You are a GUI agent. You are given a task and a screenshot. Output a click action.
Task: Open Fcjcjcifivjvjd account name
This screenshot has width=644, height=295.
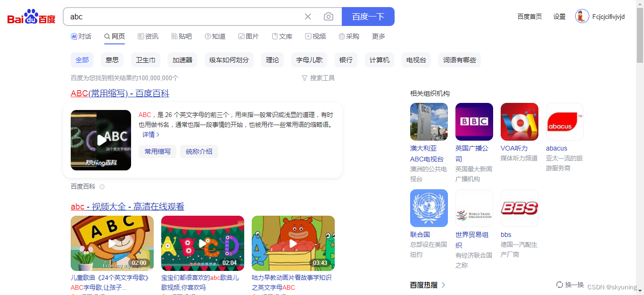click(608, 17)
